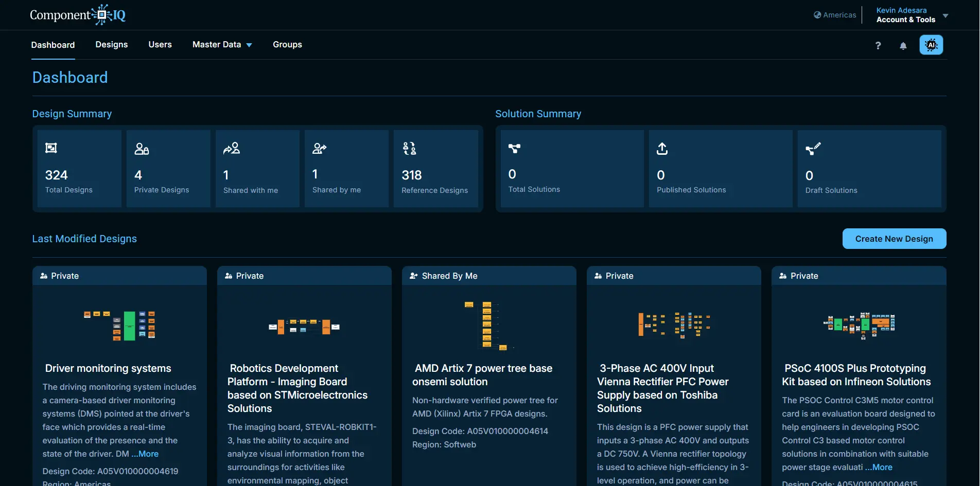Open the Driver monitoring systems title

108,368
